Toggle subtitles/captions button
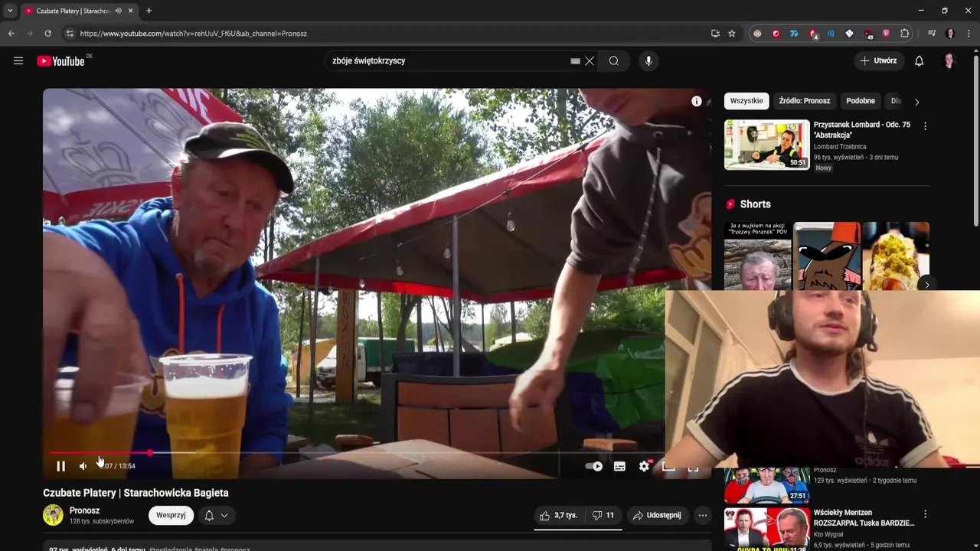Screen dimensions: 980x551 [x=619, y=466]
